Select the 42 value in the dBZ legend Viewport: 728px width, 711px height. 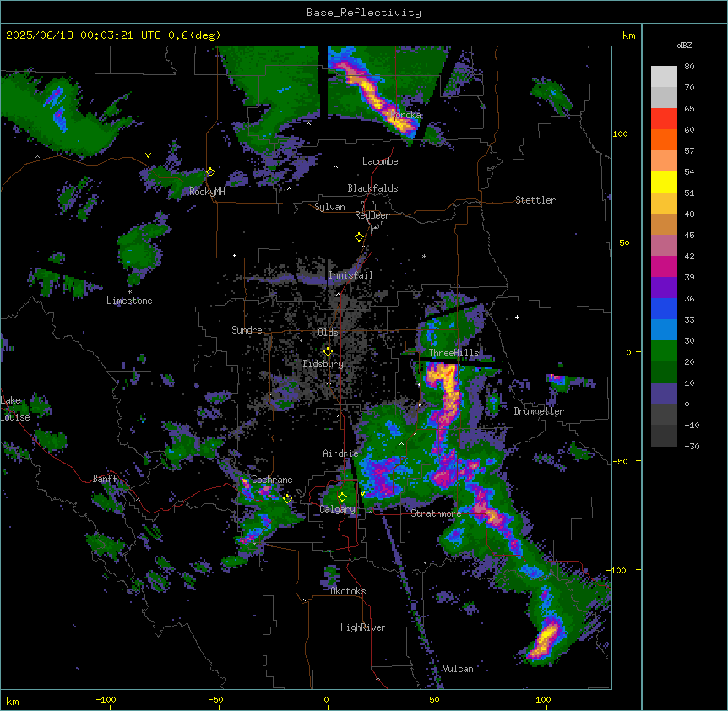(x=689, y=256)
